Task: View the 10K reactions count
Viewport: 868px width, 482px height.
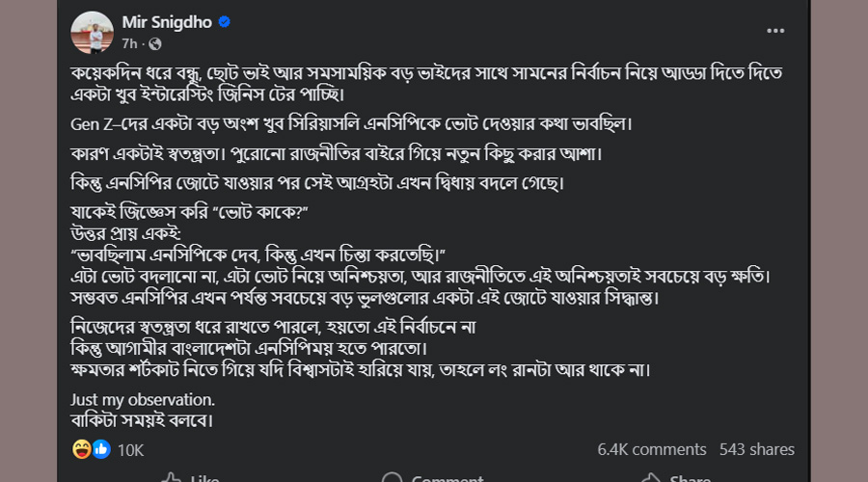Action: coord(130,449)
